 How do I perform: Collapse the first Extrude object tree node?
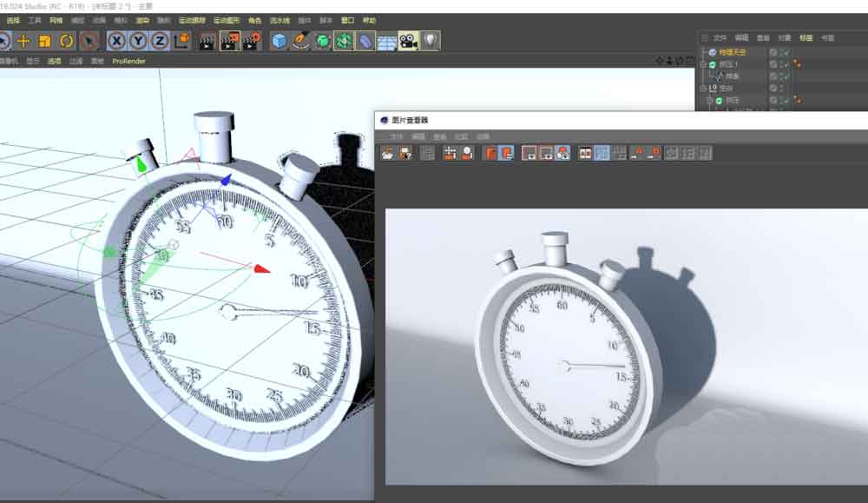[x=704, y=64]
